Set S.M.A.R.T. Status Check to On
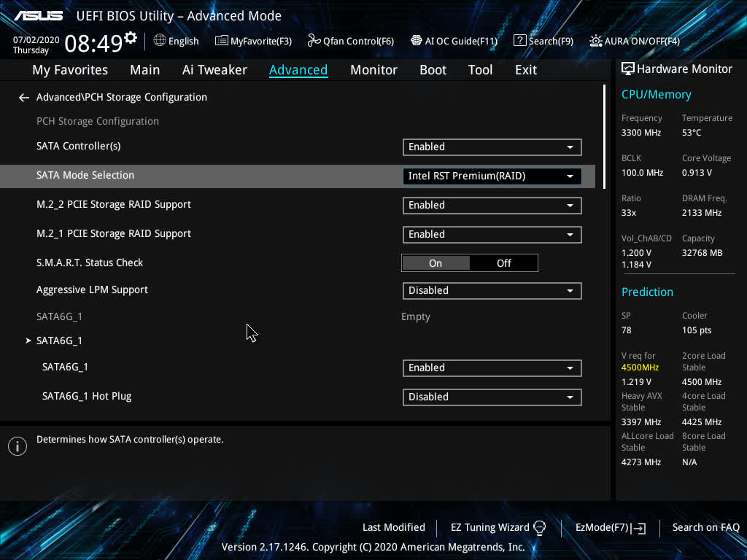The image size is (747, 560). coord(436,263)
